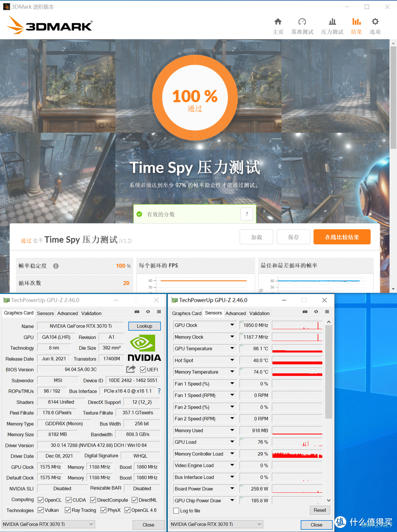Switch to Validation tab in left GPU-Z window

(91, 313)
